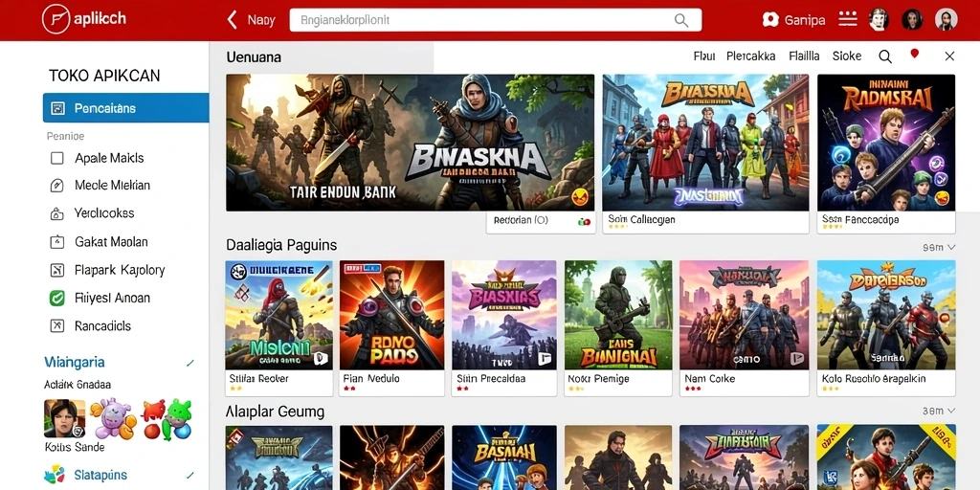The height and width of the screenshot is (490, 980).
Task: Open the first user avatar in header
Action: point(880,20)
